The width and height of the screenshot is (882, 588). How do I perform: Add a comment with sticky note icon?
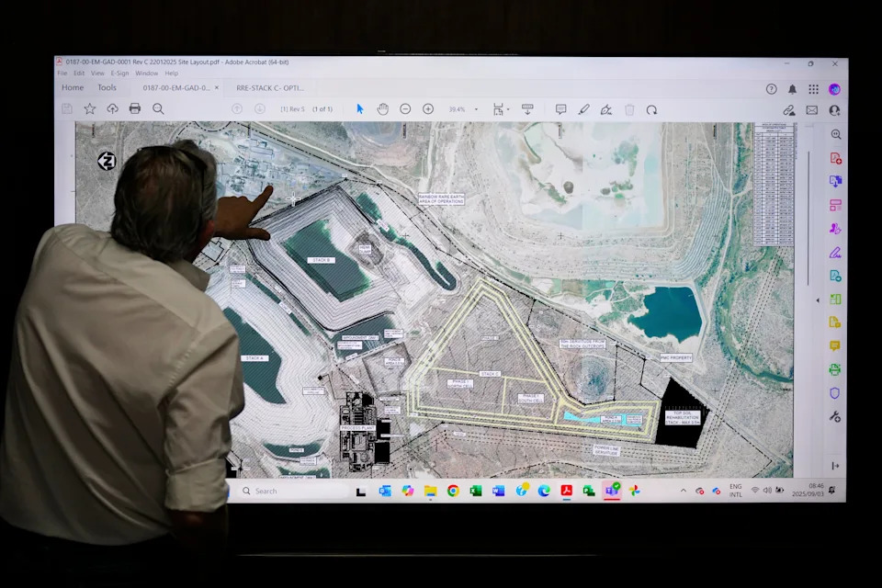560,109
